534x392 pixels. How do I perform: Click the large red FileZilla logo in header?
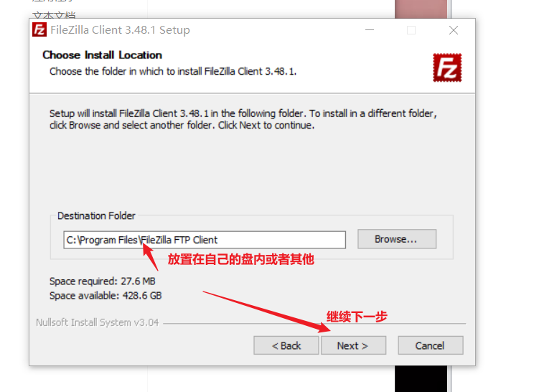[447, 67]
